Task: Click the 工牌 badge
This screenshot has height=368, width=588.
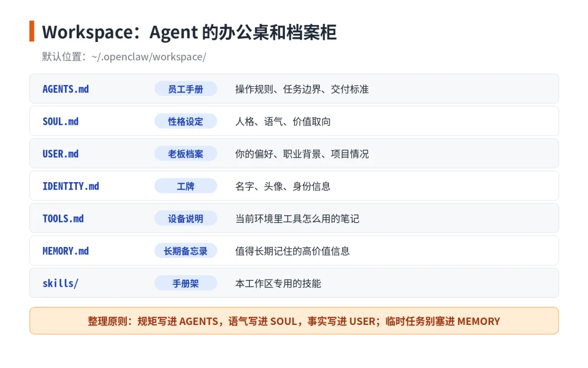Action: pyautogui.click(x=186, y=186)
